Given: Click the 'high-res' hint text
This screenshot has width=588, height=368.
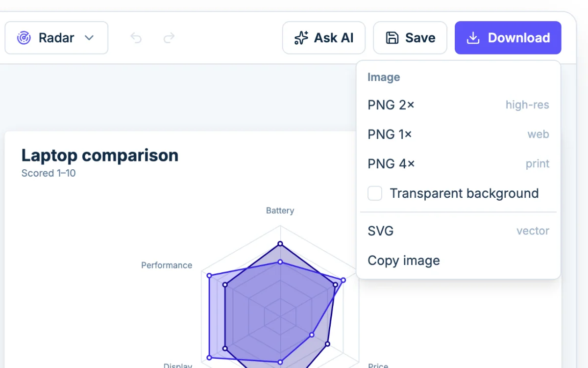Looking at the screenshot, I should (527, 105).
